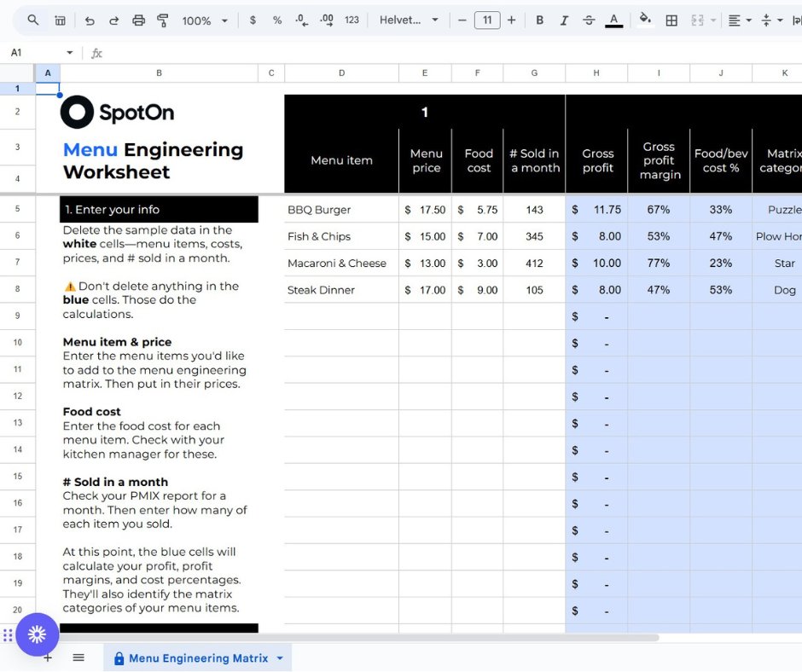Viewport: 802px width, 672px height.
Task: Select the 53% food cost percent cell
Action: click(x=721, y=290)
